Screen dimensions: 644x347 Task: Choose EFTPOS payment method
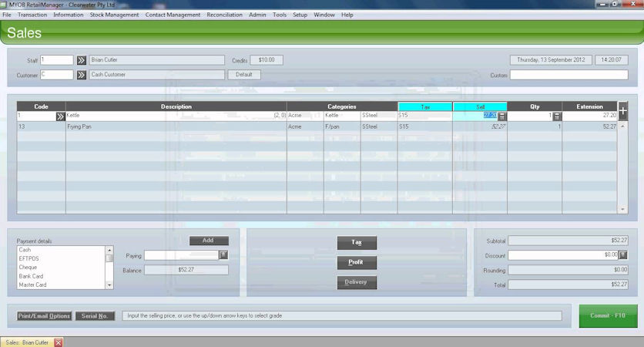pyautogui.click(x=29, y=258)
